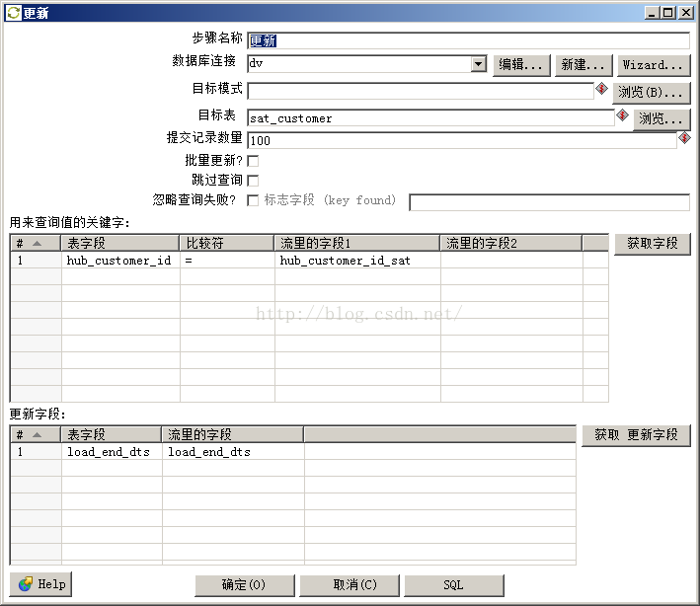Click the 浏览(B)... schema browse button
Screen dimensions: 700x606
click(x=651, y=93)
